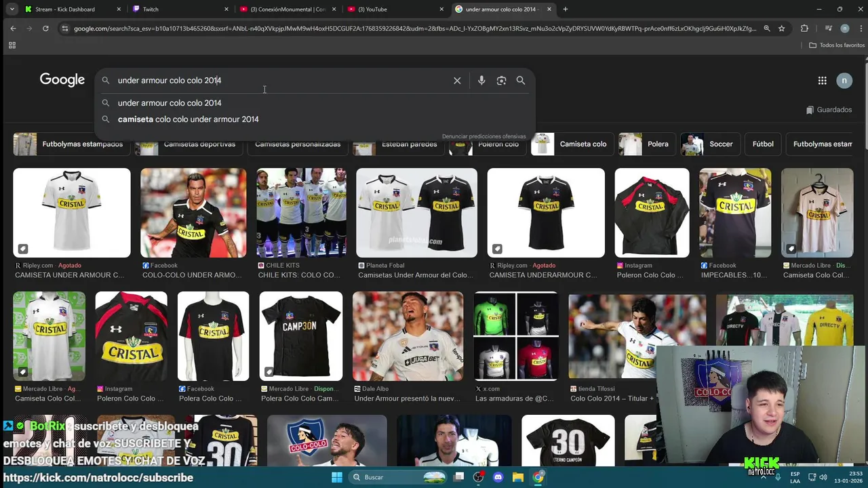Select suggestion 'under armour colo colo 2014'
The image size is (868, 488).
point(315,103)
